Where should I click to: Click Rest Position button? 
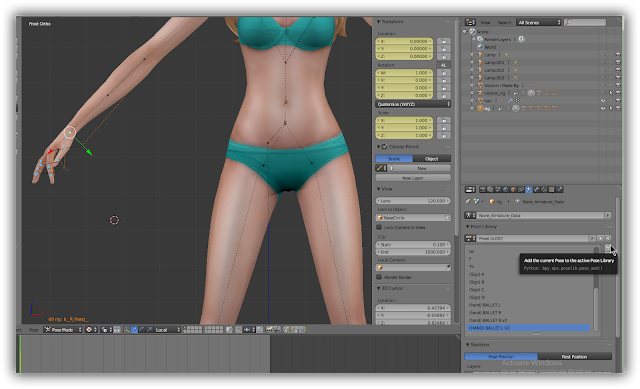tap(575, 356)
